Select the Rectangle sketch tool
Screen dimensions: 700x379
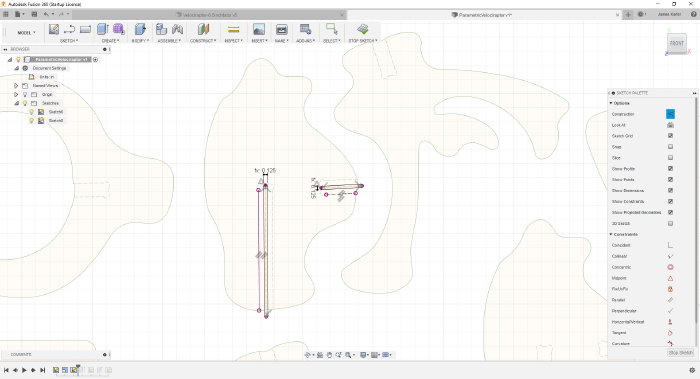[x=85, y=29]
